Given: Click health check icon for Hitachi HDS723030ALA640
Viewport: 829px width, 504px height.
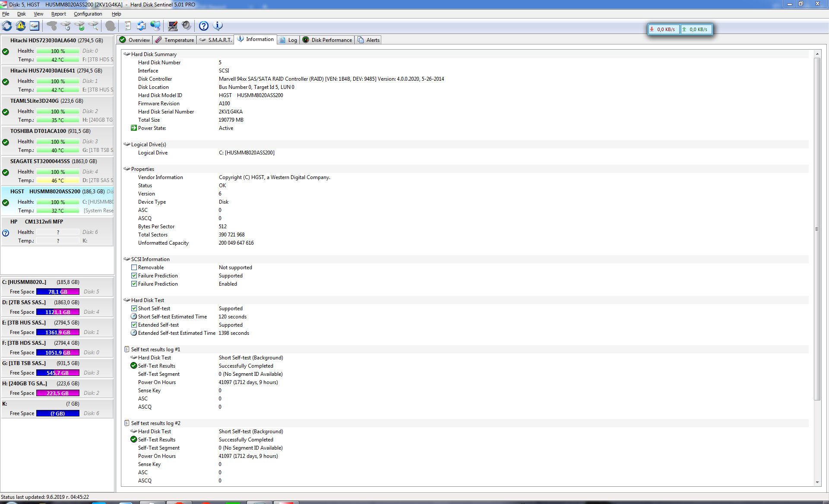Looking at the screenshot, I should pos(6,51).
